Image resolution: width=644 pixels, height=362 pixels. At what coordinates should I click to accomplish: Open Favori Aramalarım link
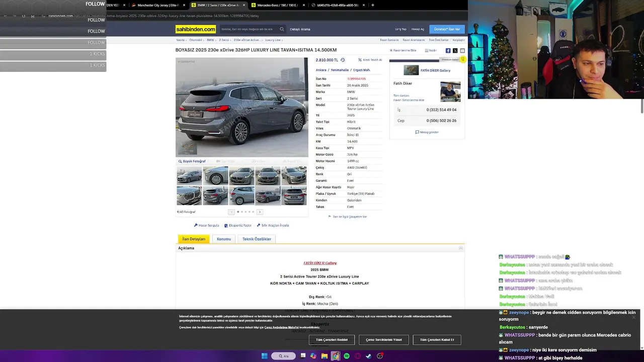pyautogui.click(x=414, y=40)
